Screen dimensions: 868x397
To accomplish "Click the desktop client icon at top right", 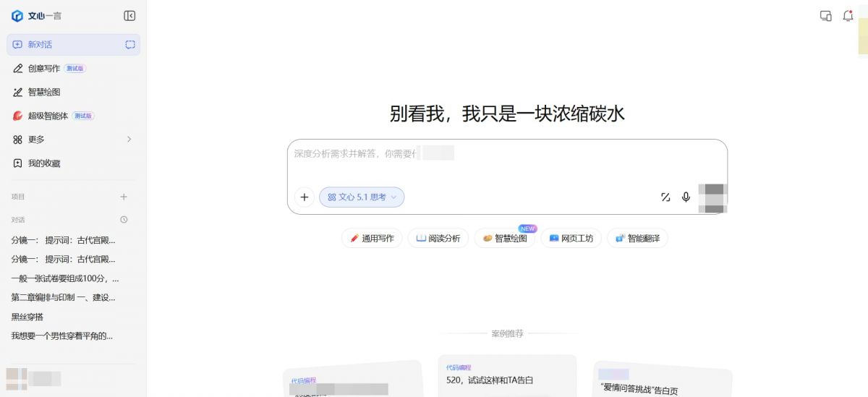I will (x=826, y=16).
